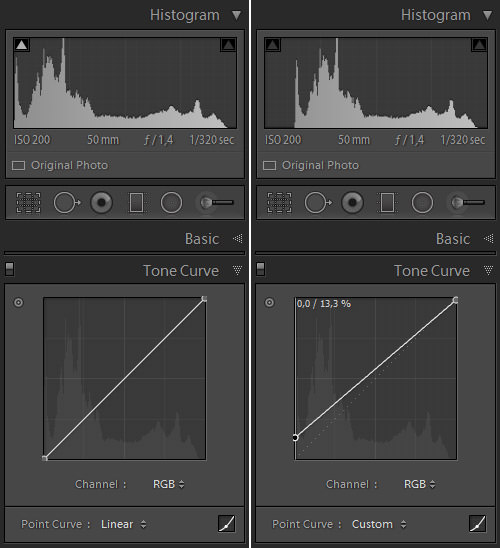Image resolution: width=500 pixels, height=548 pixels.
Task: Enable Original Photo checkbox in left panel
Action: 18,165
